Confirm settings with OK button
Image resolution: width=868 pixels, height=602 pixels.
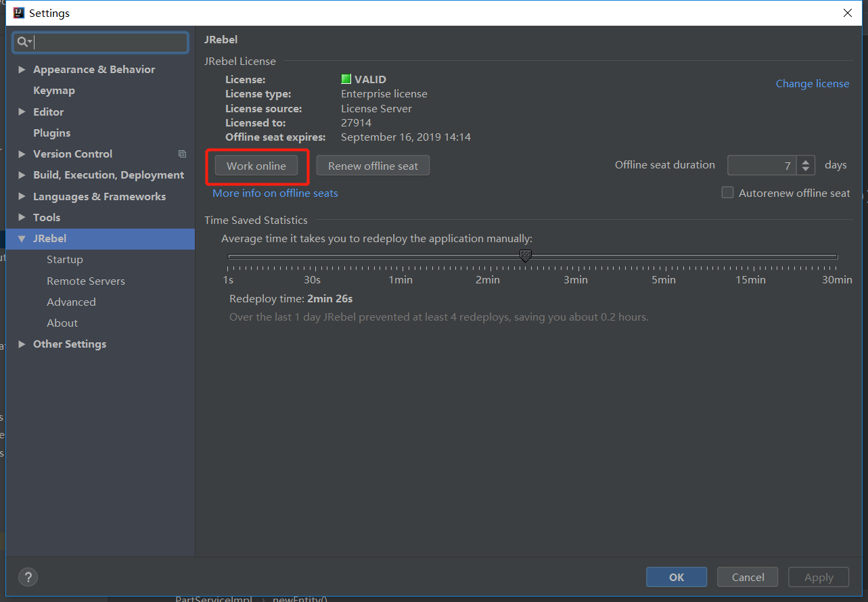(677, 577)
